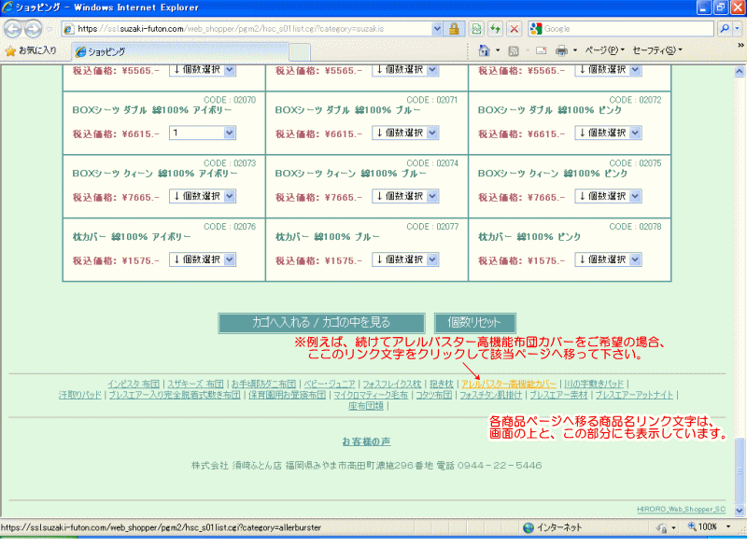
Task: Click the 個数リセット button
Action: [474, 323]
